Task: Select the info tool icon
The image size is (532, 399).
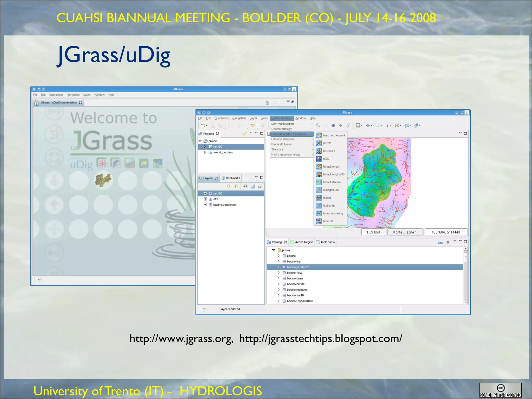Action: coord(387,125)
